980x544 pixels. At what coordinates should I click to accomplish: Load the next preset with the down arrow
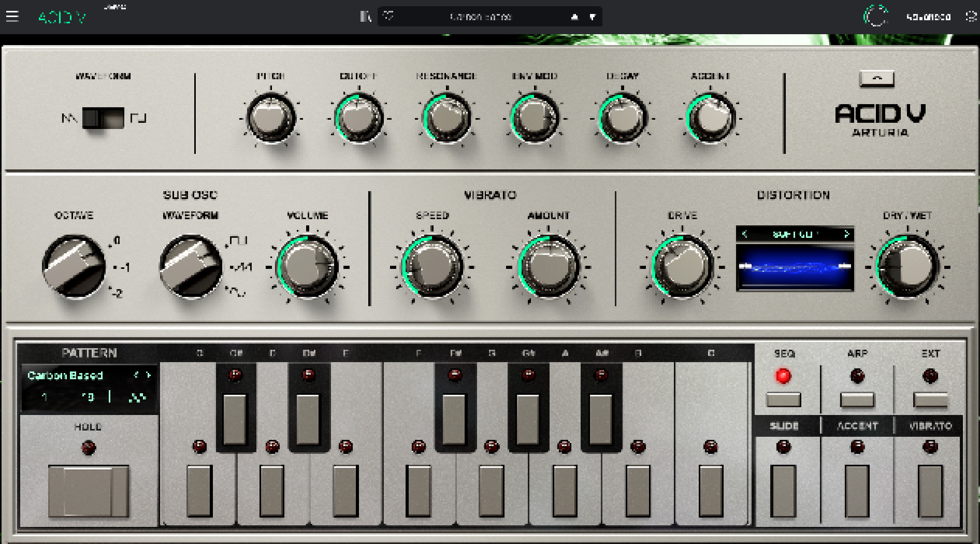tap(593, 17)
